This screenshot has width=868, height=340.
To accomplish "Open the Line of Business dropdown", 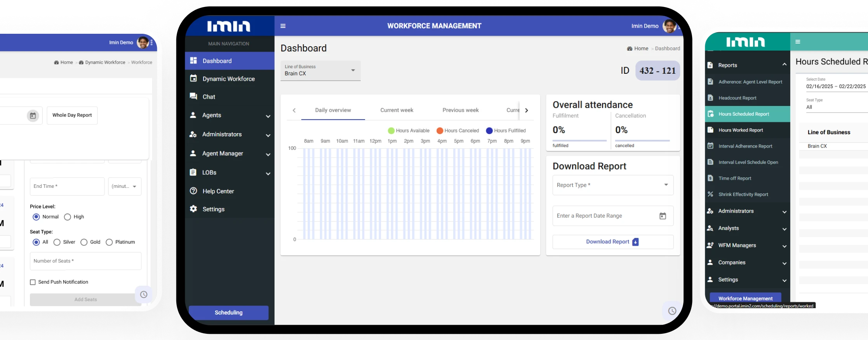I will [320, 71].
